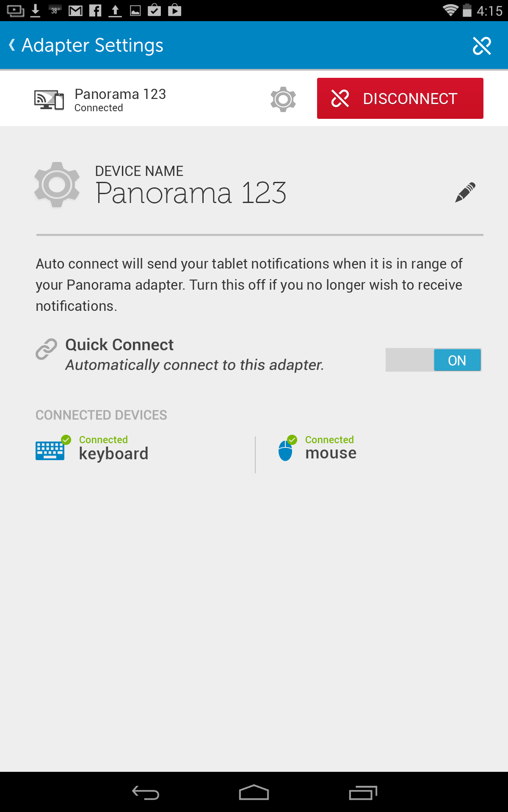The height and width of the screenshot is (812, 508).
Task: Tap the mouse Connected status label
Action: (x=329, y=440)
